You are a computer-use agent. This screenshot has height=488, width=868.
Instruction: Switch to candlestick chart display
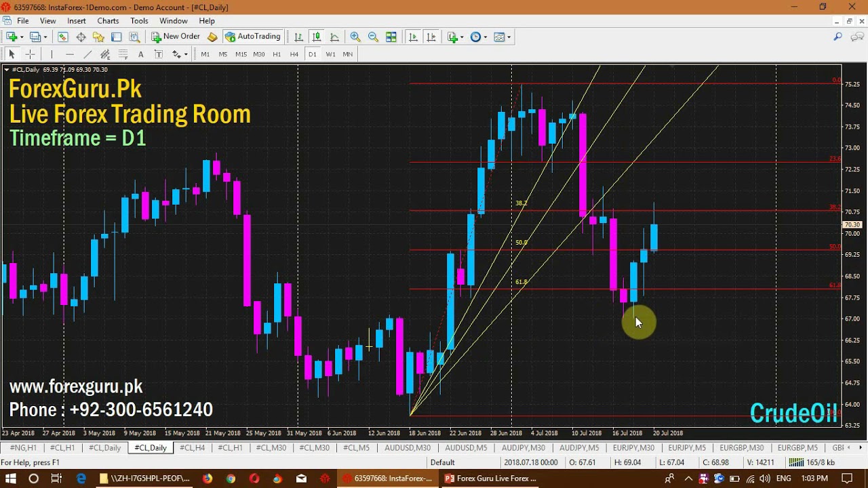316,37
